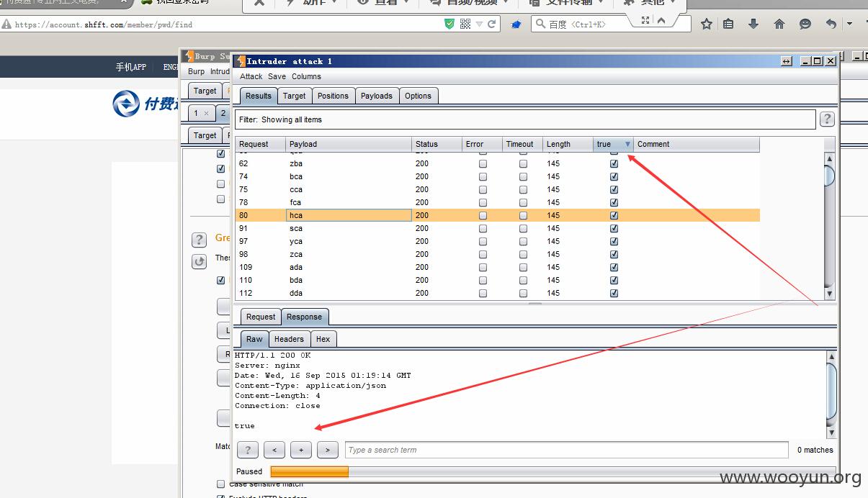This screenshot has height=498, width=868.
Task: Click the Burp help question icon beside Grep heading
Action: point(200,240)
